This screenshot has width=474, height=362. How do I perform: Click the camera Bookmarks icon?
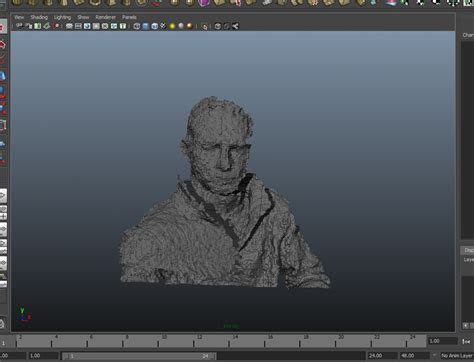pyautogui.click(x=38, y=26)
